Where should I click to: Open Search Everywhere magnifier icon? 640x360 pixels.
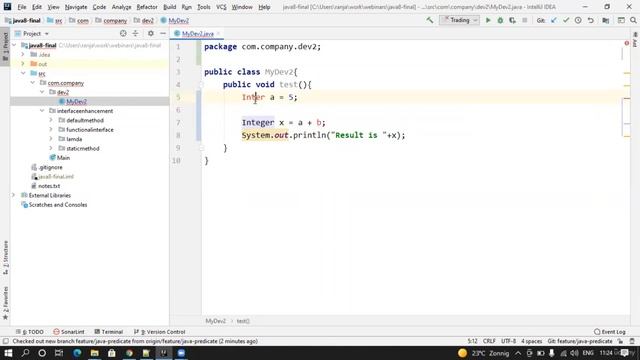click(x=633, y=20)
